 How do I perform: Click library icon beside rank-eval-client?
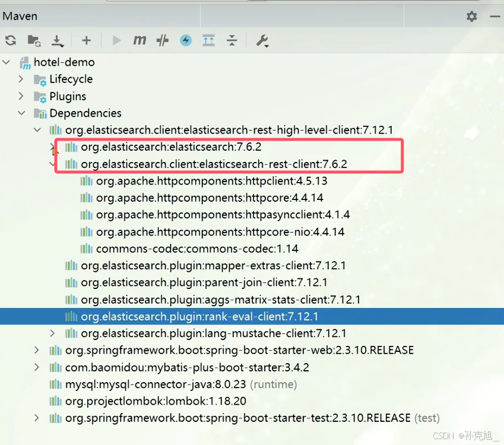(71, 316)
